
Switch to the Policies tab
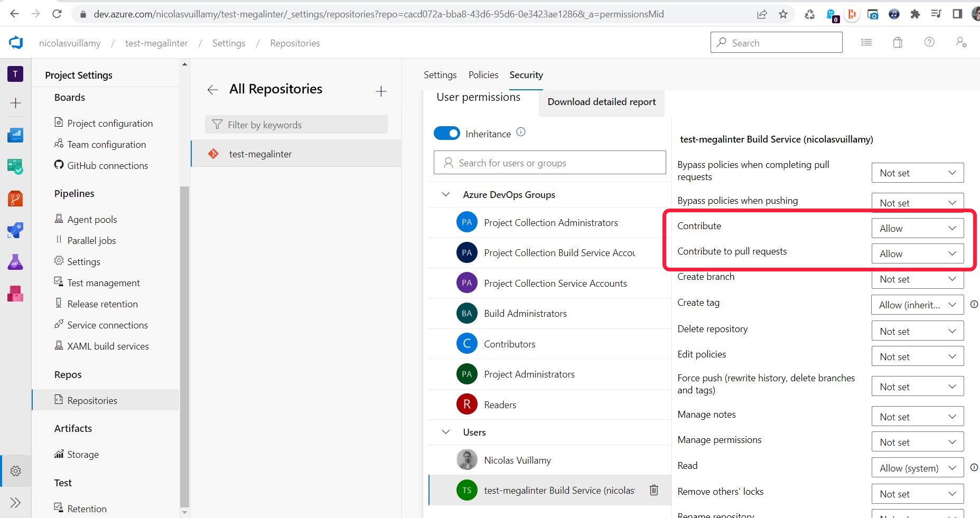click(x=483, y=75)
